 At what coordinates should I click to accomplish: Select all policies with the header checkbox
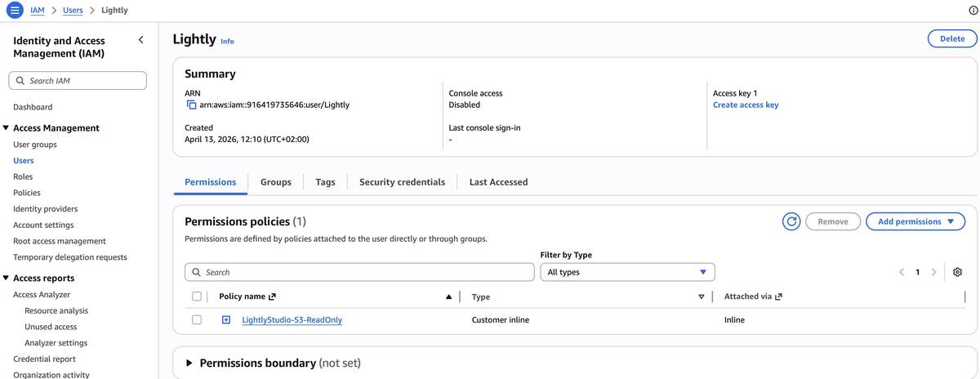(196, 297)
